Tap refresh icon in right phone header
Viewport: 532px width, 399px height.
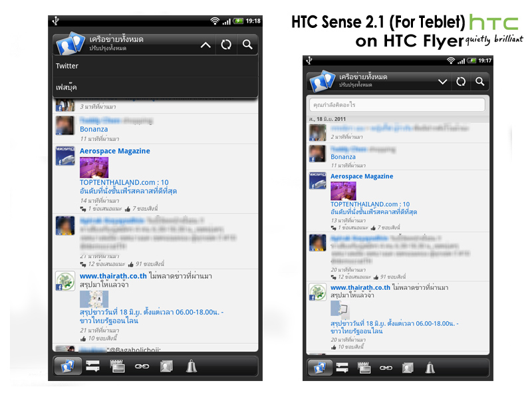pyautogui.click(x=461, y=81)
